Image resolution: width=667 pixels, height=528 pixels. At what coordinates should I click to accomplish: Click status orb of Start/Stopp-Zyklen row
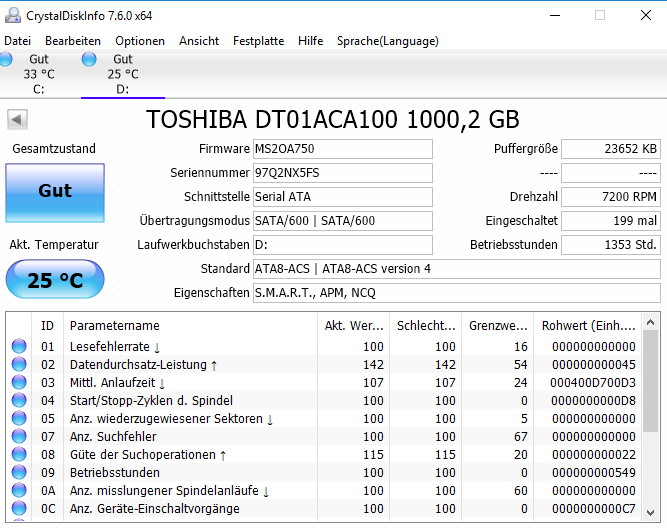[19, 400]
